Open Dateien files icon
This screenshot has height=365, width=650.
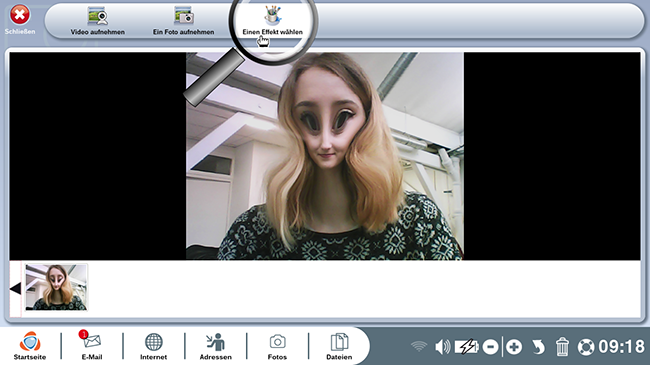pos(339,346)
